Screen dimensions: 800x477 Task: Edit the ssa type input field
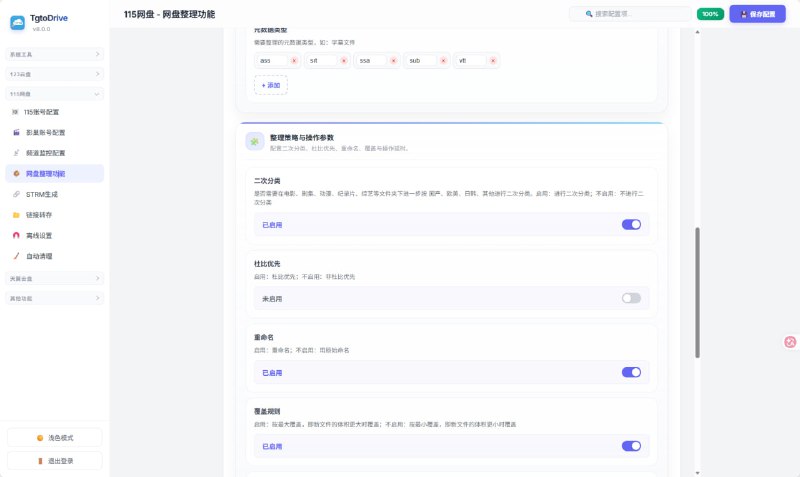point(372,61)
